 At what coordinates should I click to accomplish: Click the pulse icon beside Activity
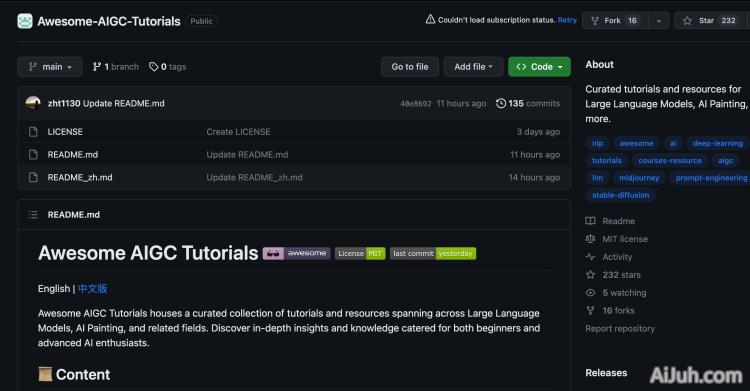pos(591,257)
